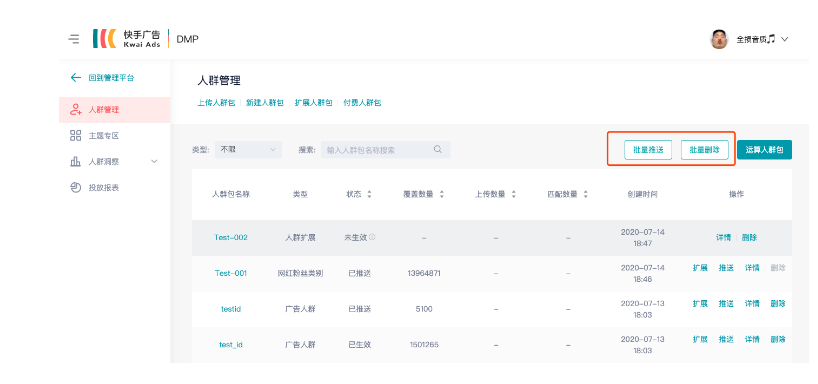The width and height of the screenshot is (818, 384).
Task: Click 推送 for testid row
Action: [726, 304]
